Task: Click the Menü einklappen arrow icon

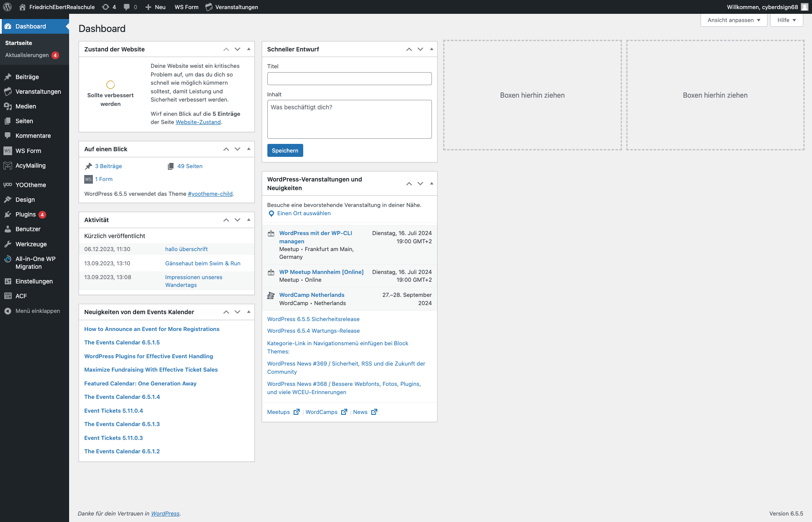Action: [x=8, y=311]
